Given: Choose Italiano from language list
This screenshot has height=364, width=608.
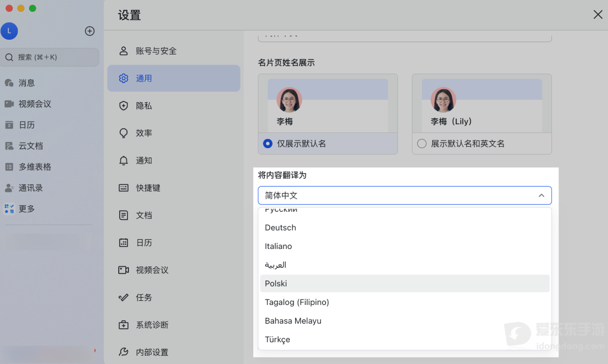Looking at the screenshot, I should (x=405, y=246).
